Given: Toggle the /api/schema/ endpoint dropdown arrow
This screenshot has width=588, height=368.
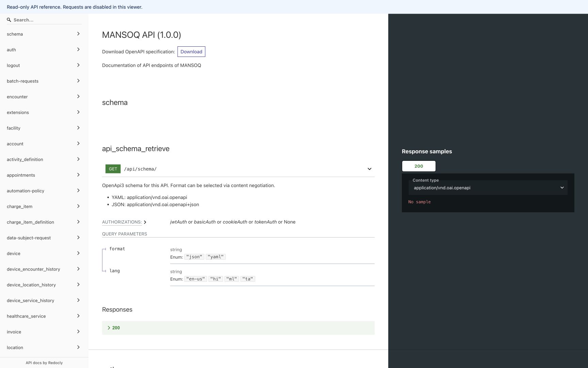Looking at the screenshot, I should tap(370, 169).
